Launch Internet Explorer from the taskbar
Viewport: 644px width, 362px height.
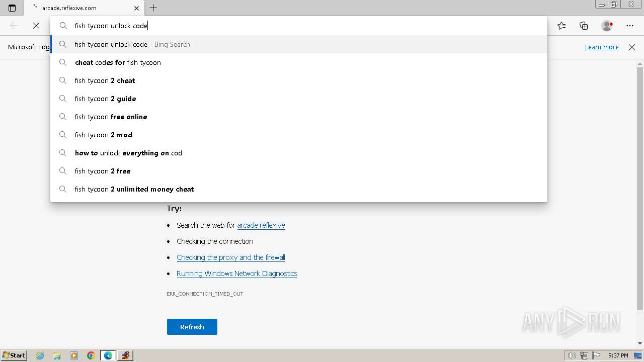click(40, 355)
